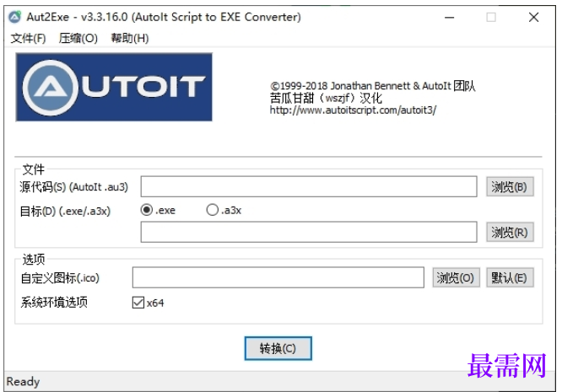Click the 自定义图标(.ico) path field
562x392 pixels.
pos(278,277)
